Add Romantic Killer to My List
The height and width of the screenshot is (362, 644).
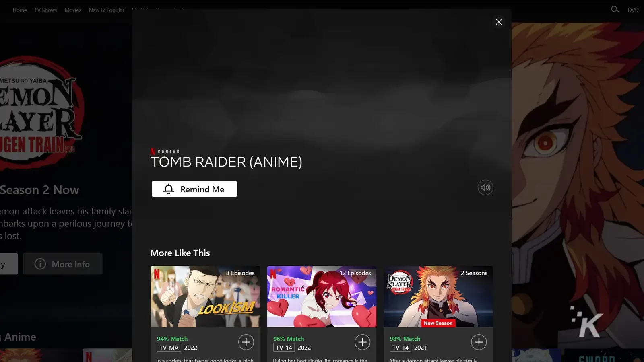(x=362, y=342)
